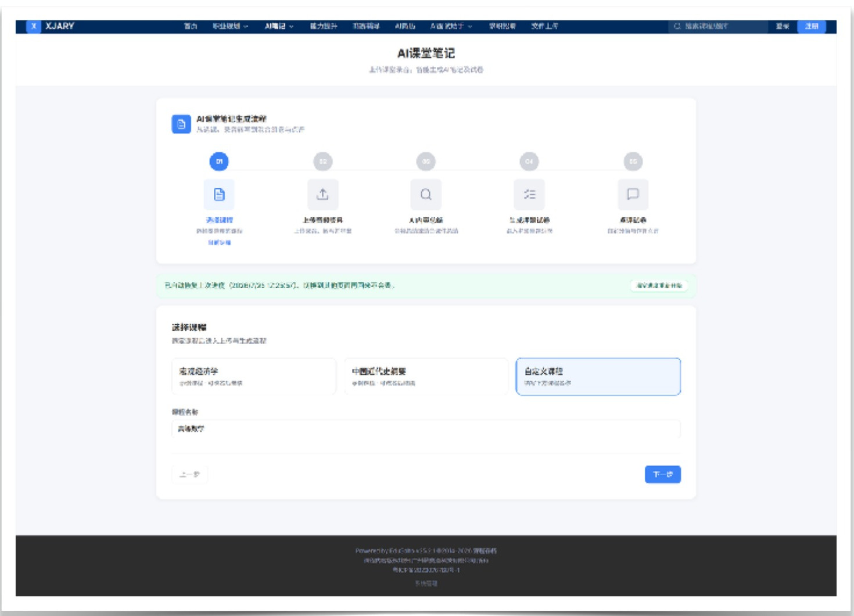Open the 文件上传 navbar item
This screenshot has width=854, height=616.
click(544, 26)
